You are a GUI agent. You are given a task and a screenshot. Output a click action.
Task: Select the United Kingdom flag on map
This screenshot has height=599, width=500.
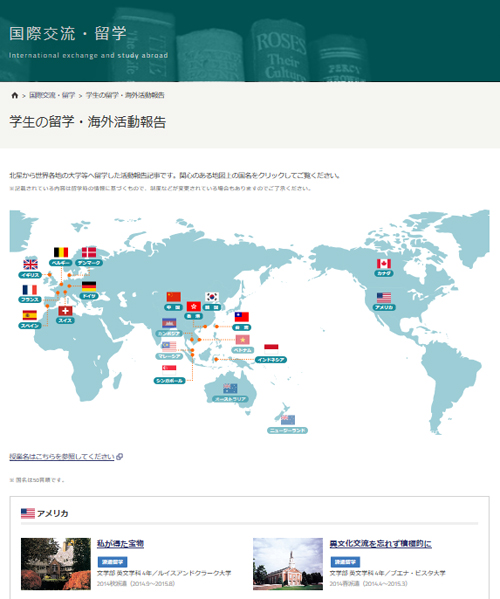pyautogui.click(x=31, y=264)
